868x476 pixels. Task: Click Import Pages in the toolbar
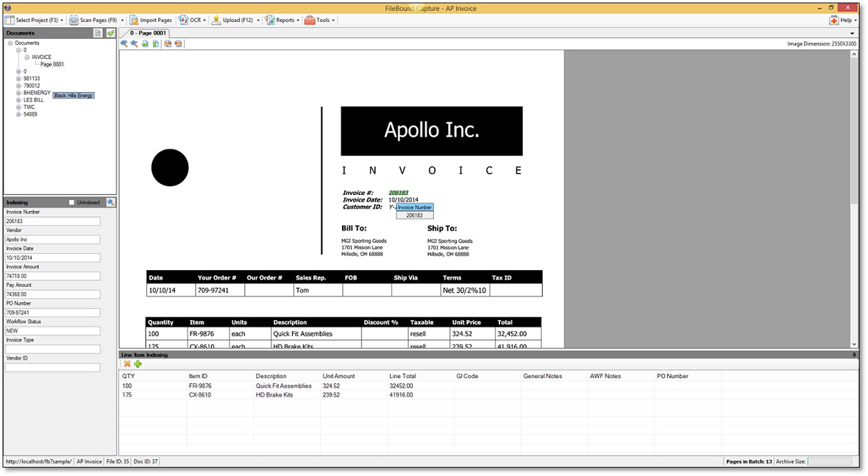tap(151, 20)
